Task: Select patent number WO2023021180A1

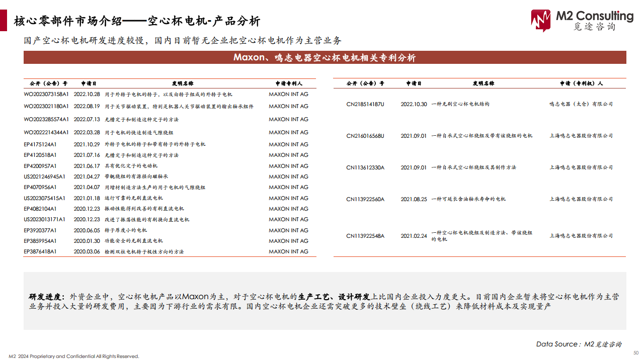Action: (x=46, y=106)
